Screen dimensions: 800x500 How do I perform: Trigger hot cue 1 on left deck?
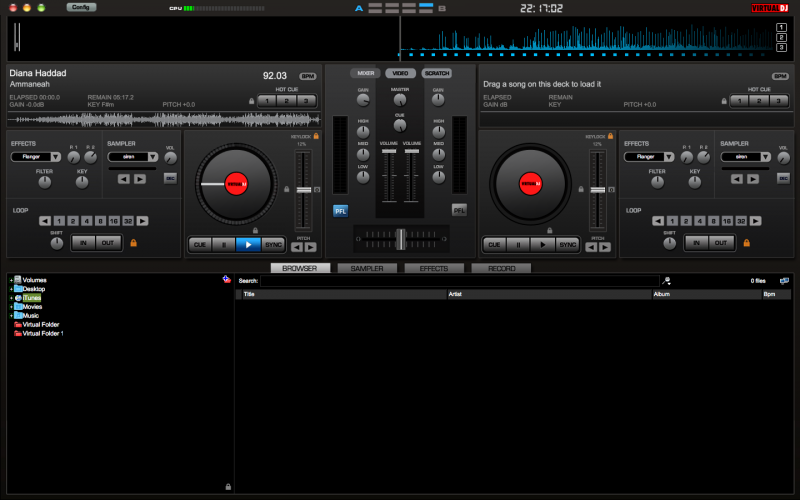pyautogui.click(x=267, y=101)
